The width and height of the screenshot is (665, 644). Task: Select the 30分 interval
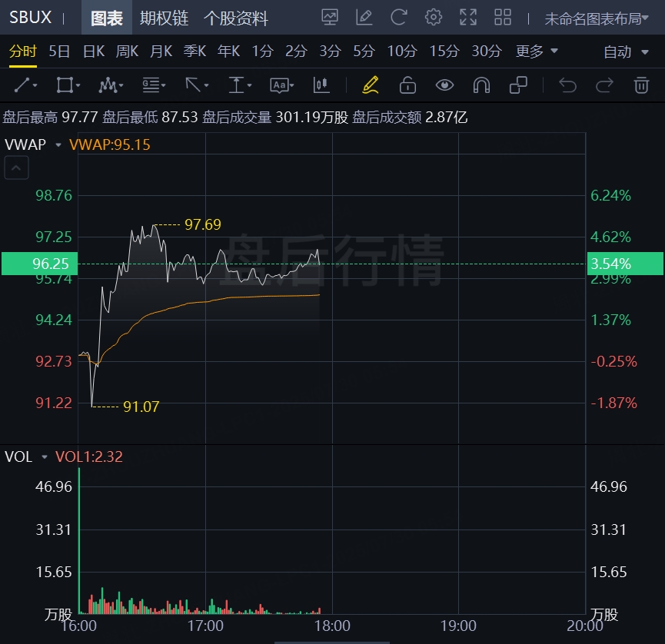click(487, 51)
